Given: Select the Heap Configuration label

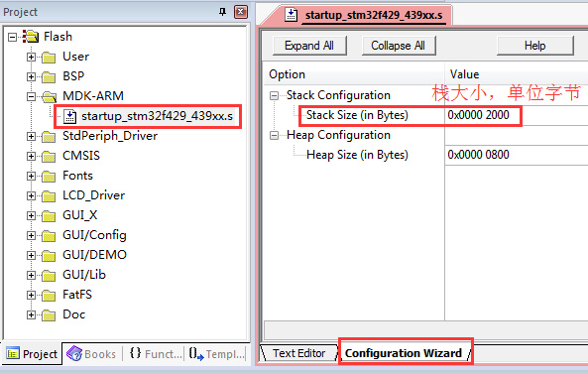Looking at the screenshot, I should (338, 135).
